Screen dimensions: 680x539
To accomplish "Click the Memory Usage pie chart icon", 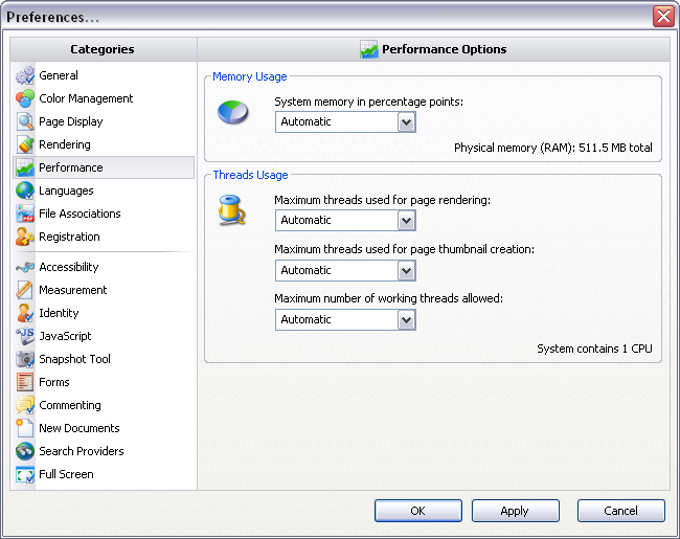I will [233, 112].
